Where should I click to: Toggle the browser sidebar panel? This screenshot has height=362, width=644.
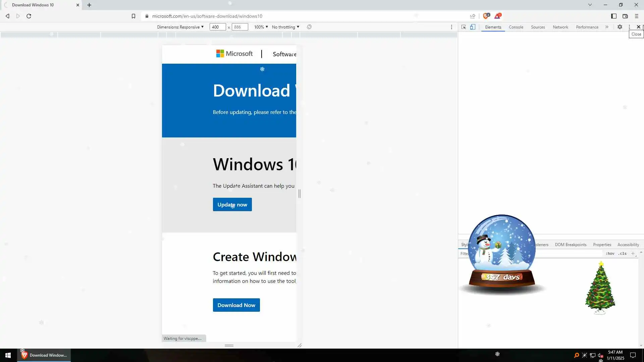[x=613, y=16]
